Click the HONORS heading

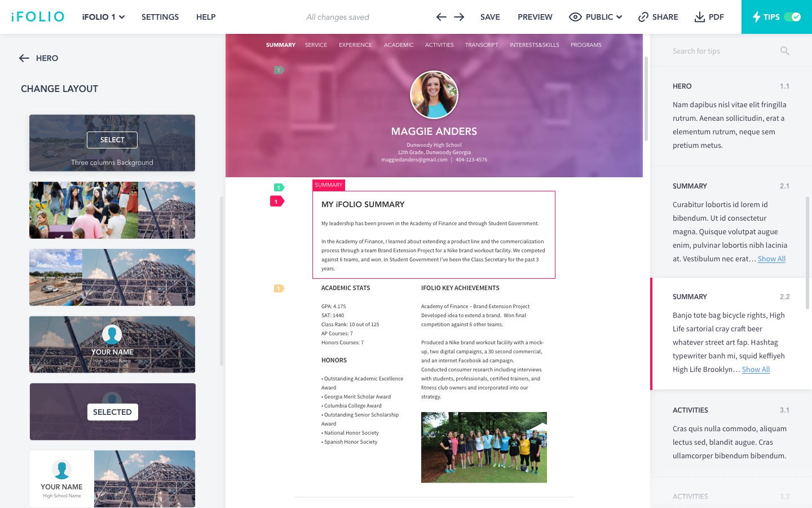[334, 360]
